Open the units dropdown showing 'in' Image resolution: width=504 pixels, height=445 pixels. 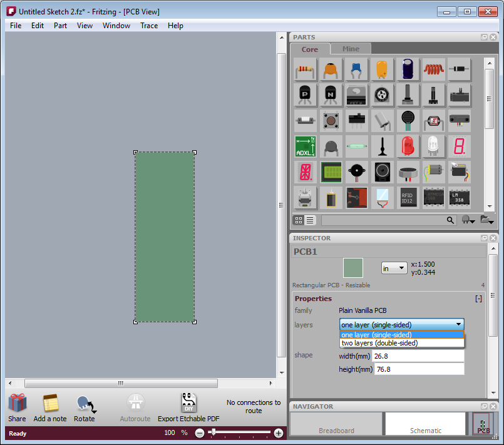pos(394,268)
